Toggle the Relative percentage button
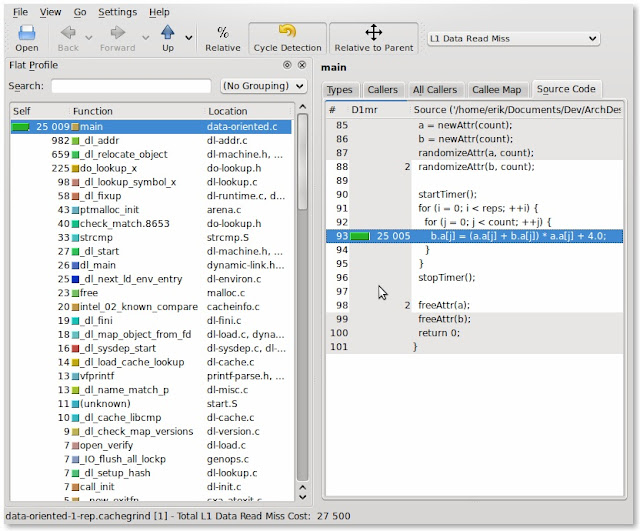 click(223, 39)
